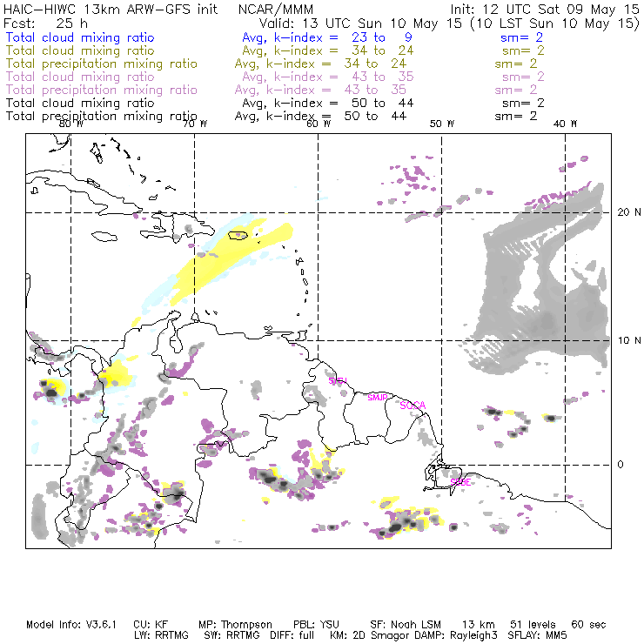Click the "SF: Noah LSM" model setting

point(406,625)
